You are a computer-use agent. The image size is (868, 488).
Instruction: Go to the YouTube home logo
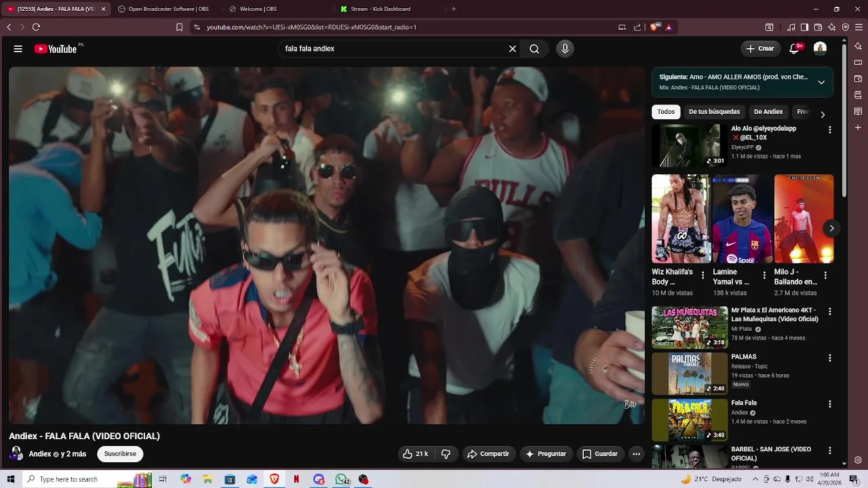point(56,49)
